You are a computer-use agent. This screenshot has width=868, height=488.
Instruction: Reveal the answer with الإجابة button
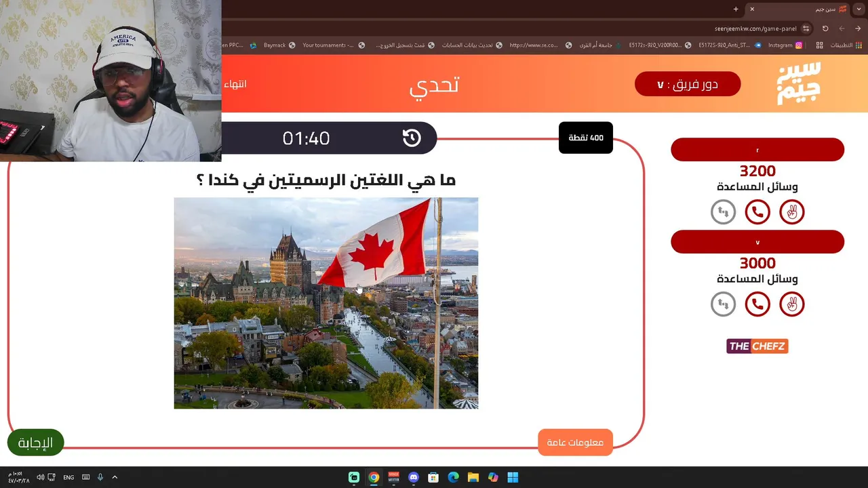[35, 443]
